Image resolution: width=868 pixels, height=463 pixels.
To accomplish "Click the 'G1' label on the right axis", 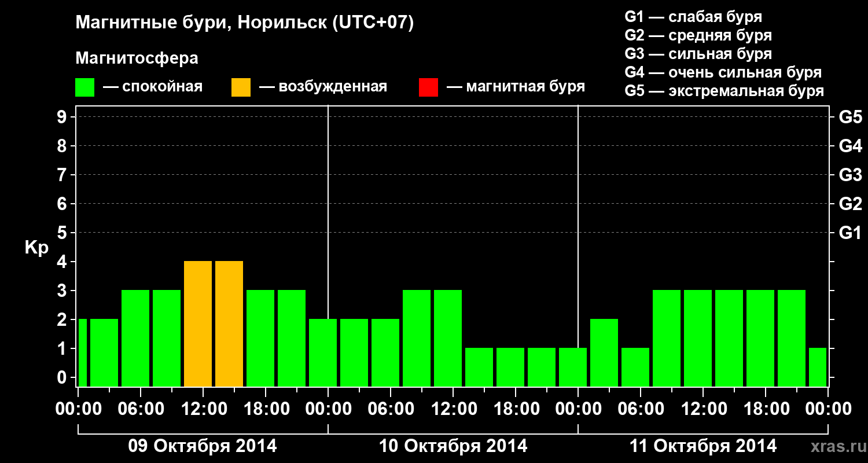I will pyautogui.click(x=851, y=233).
